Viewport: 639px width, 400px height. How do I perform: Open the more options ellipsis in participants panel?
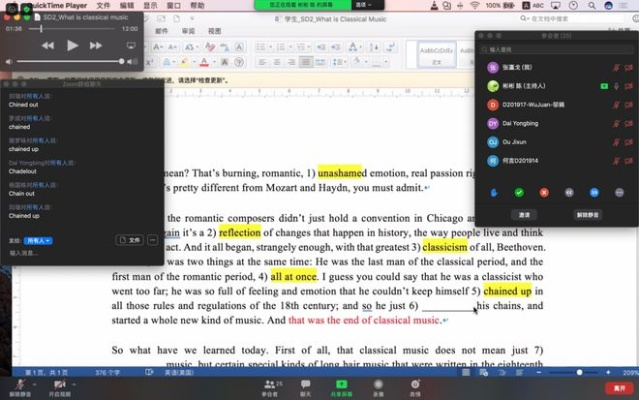point(619,191)
